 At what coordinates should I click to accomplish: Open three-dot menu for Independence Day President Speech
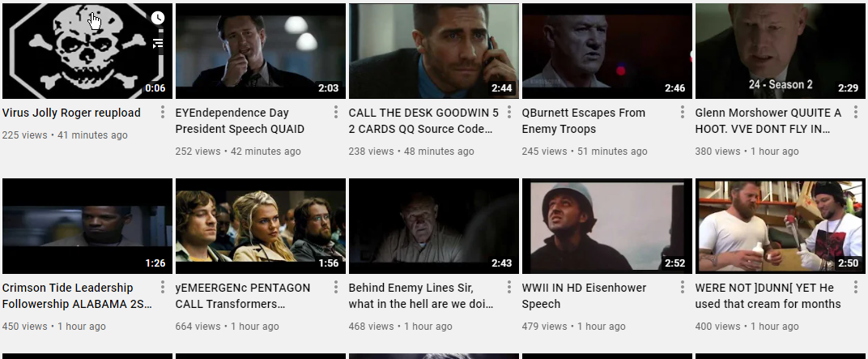335,113
